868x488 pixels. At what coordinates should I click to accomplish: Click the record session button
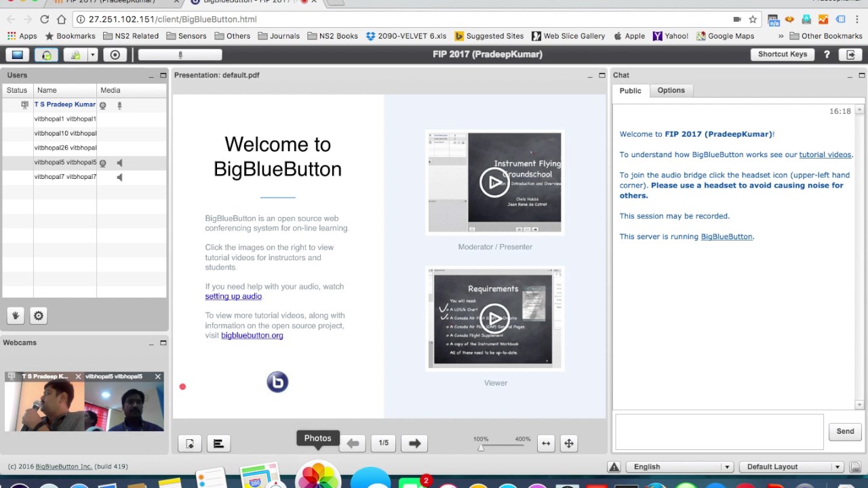tap(115, 55)
